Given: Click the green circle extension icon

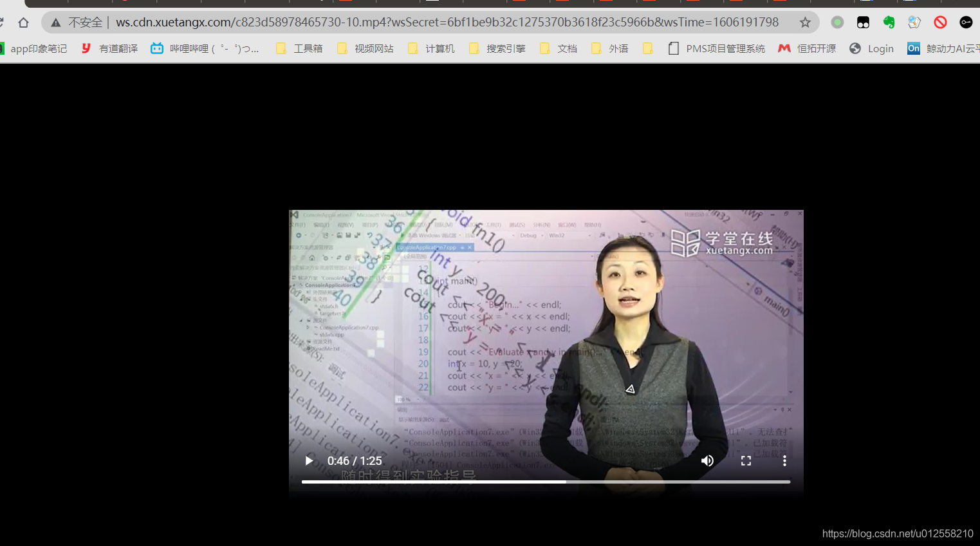Looking at the screenshot, I should pos(837,23).
